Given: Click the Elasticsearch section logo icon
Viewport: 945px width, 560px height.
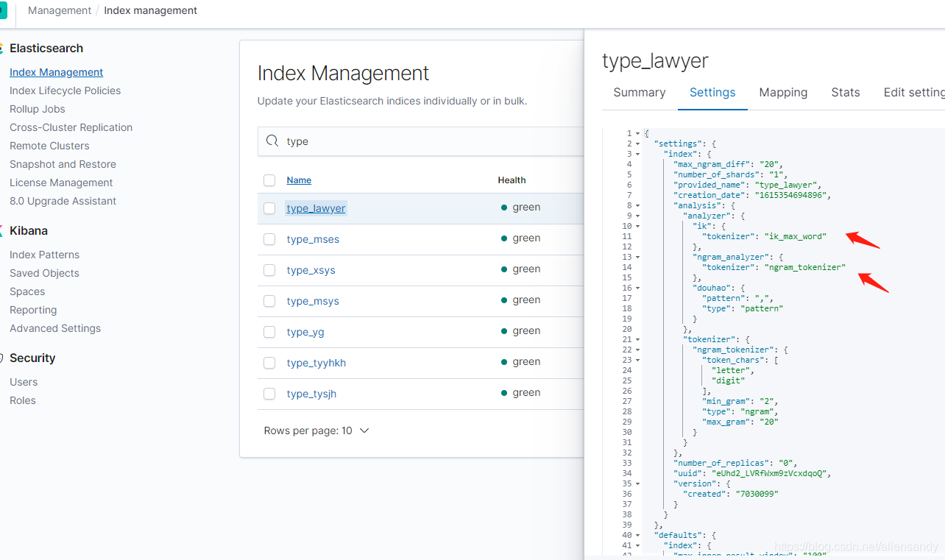Looking at the screenshot, I should [1, 49].
